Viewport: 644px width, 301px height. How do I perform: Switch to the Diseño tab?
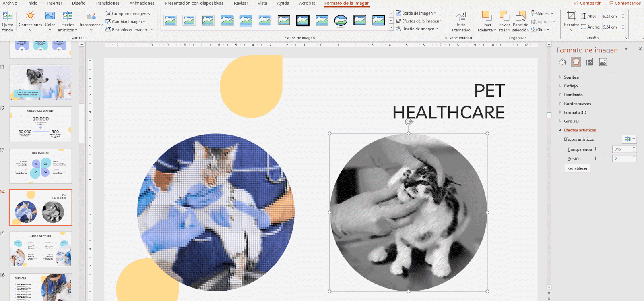point(79,3)
